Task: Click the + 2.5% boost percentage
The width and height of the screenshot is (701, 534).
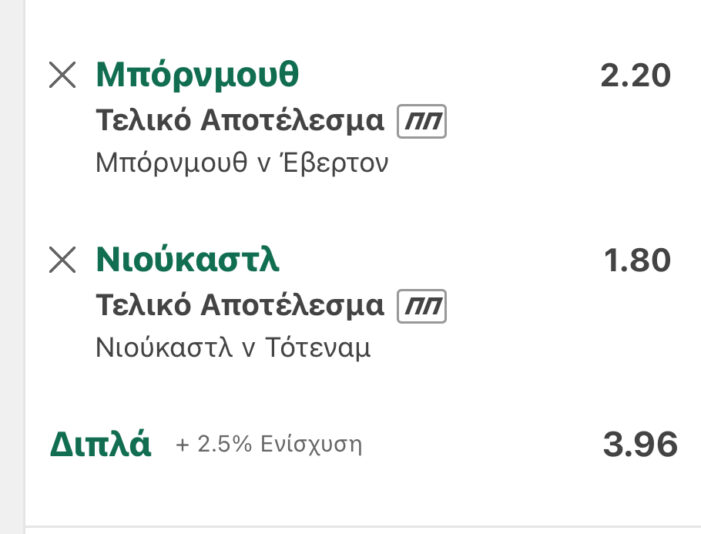Action: tap(209, 444)
